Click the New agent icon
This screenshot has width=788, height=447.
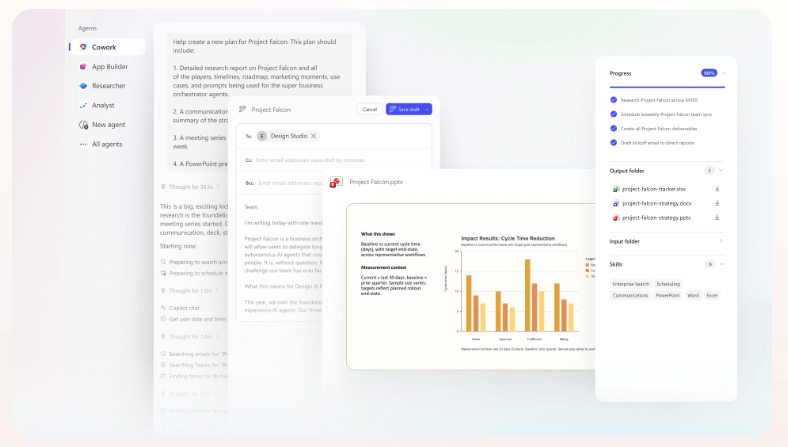click(x=83, y=125)
